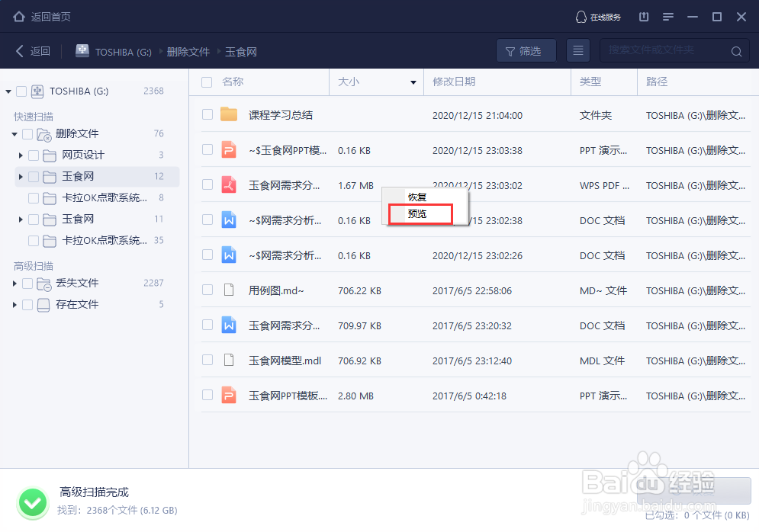The image size is (759, 532).
Task: Click Word icon of file dated 23:02:26
Action: pos(229,255)
